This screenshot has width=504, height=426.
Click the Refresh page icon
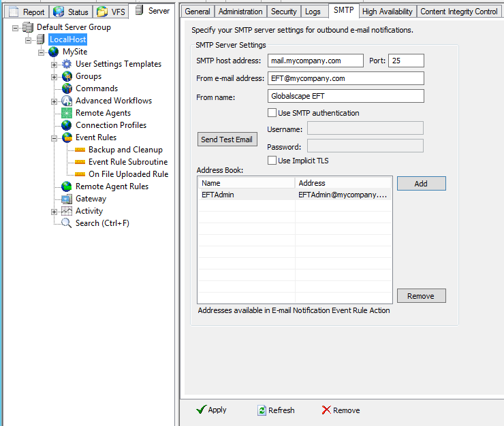tap(262, 410)
